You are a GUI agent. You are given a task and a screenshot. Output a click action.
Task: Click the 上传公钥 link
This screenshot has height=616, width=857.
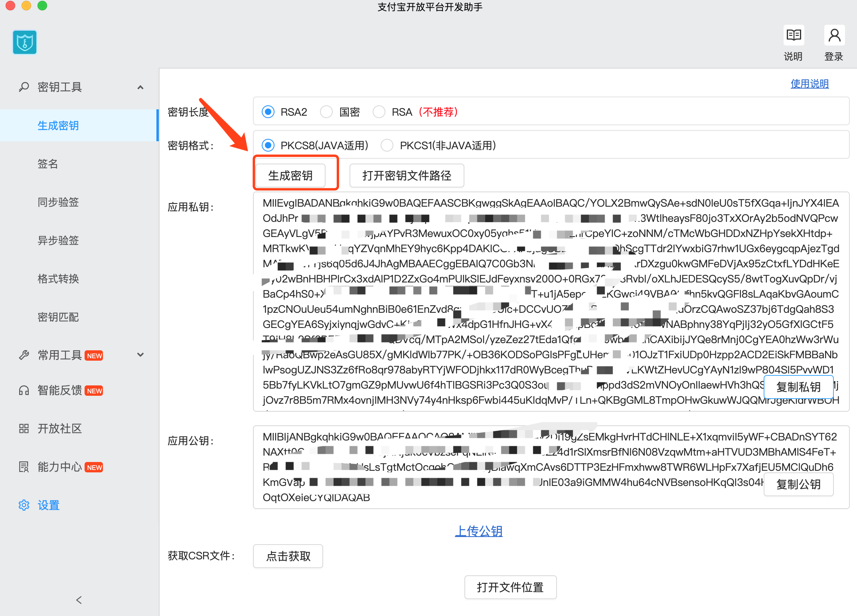pyautogui.click(x=479, y=531)
